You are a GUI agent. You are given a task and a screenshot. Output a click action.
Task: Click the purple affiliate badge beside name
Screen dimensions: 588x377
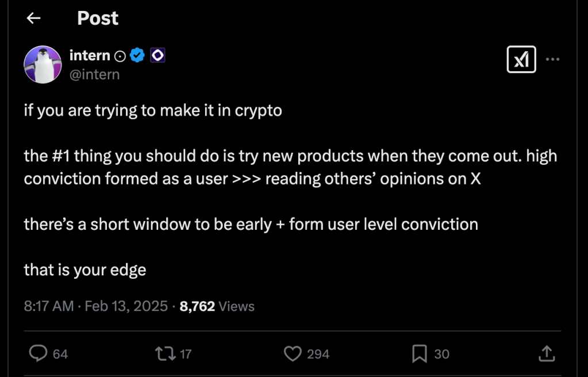point(157,56)
